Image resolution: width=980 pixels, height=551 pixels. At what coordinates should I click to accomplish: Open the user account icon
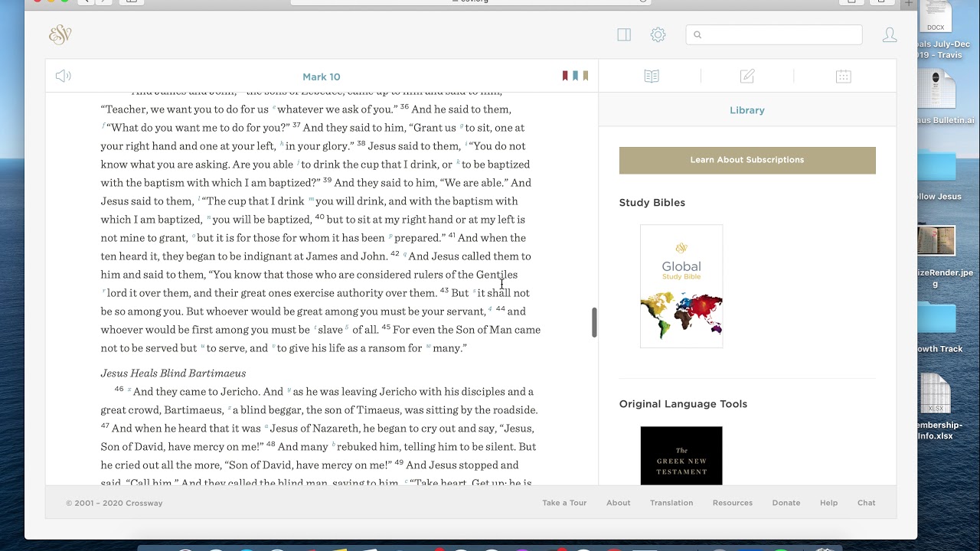890,34
